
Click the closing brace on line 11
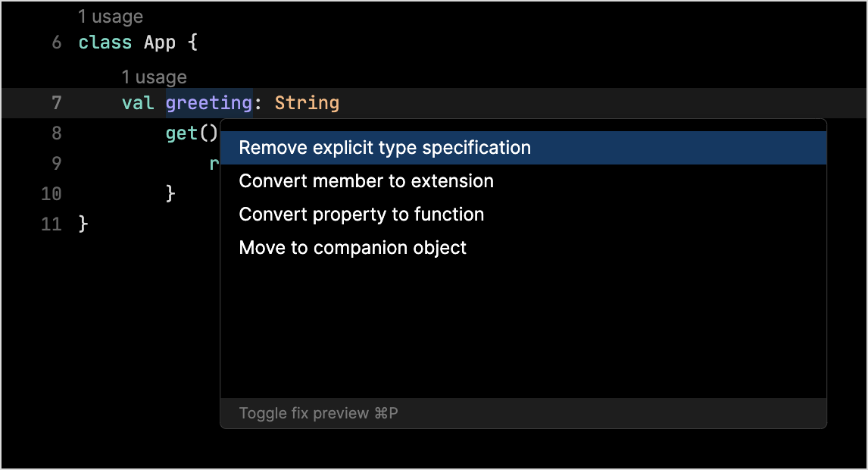pyautogui.click(x=83, y=224)
